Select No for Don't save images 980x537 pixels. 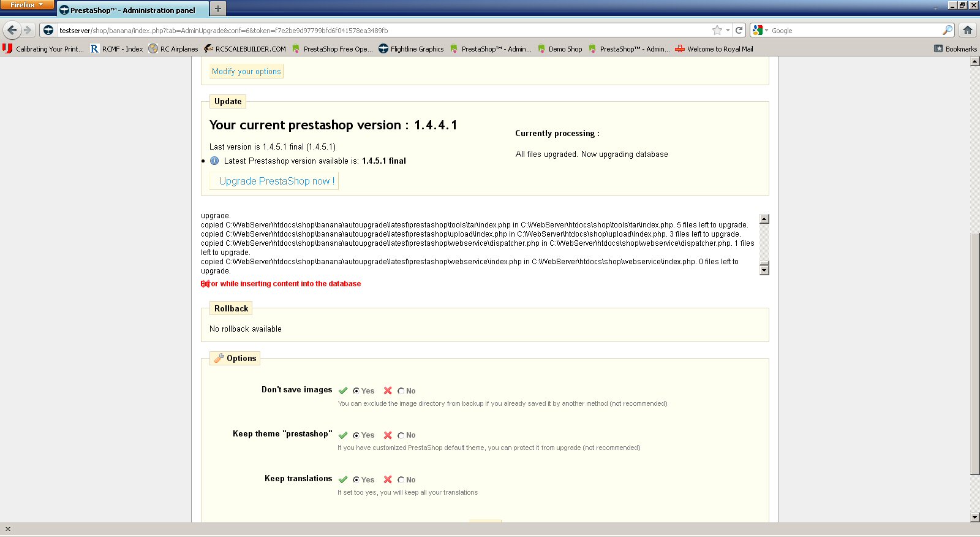click(401, 391)
